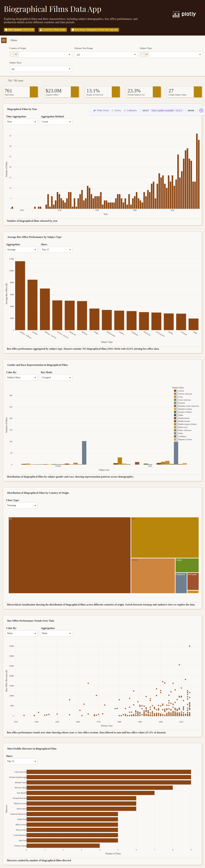Clear the 'Average' aggregation selection x
Viewport: 205px width, 868px height.
32,250
